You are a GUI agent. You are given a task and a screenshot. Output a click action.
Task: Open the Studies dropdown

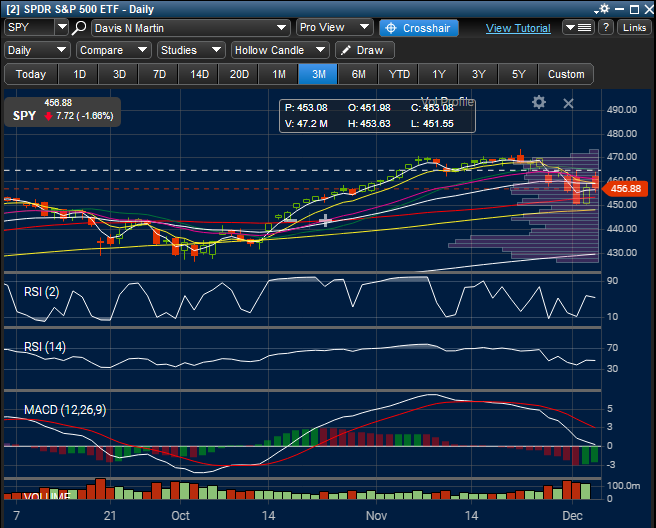pos(191,50)
